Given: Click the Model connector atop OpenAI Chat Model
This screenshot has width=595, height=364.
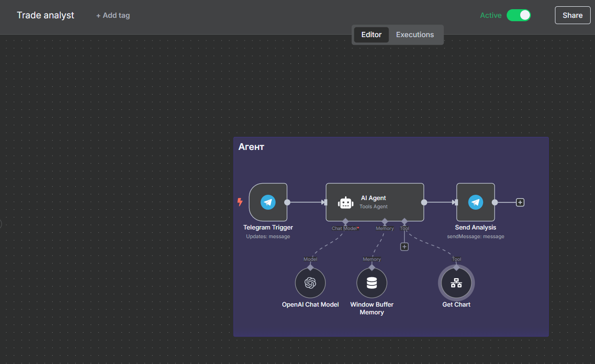Looking at the screenshot, I should pos(310,267).
